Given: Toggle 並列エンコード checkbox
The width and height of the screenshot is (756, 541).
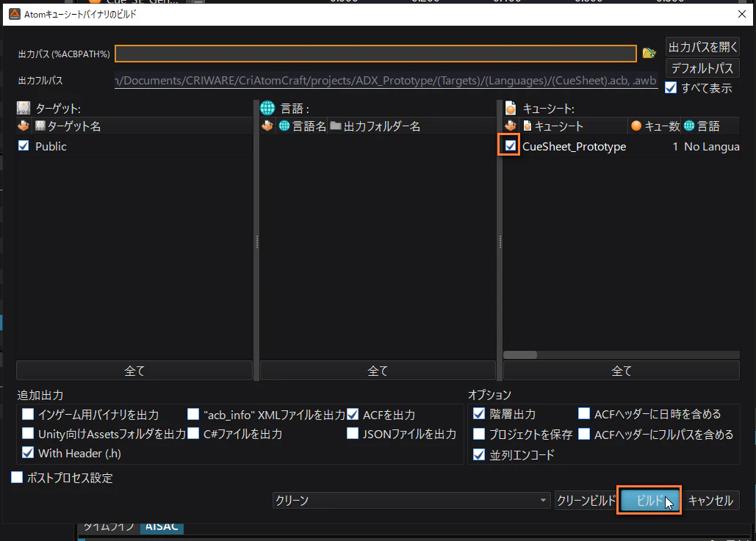Looking at the screenshot, I should coord(479,454).
